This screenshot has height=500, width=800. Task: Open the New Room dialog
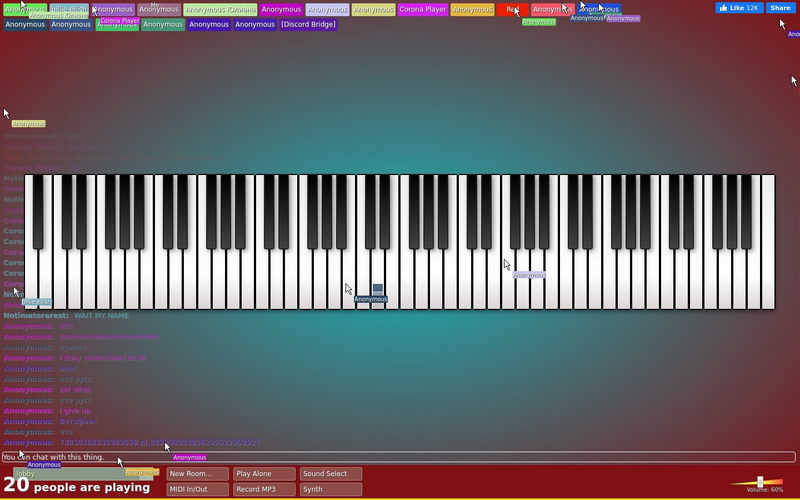(197, 473)
